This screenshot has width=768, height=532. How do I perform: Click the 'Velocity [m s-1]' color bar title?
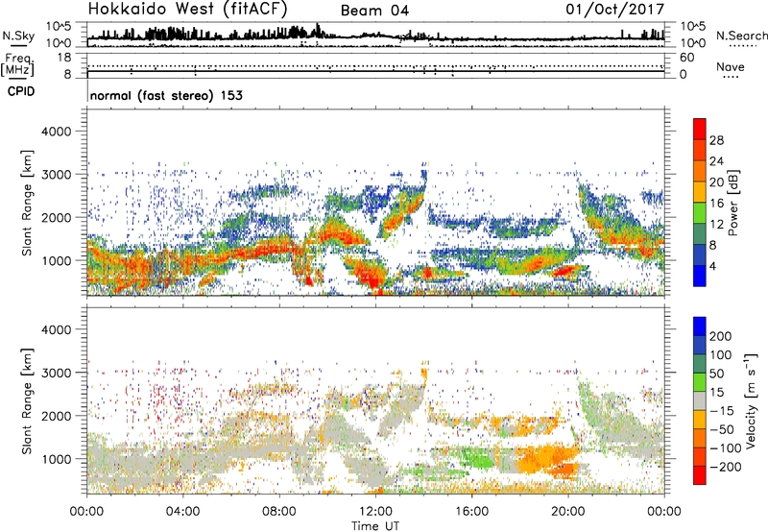(x=750, y=400)
